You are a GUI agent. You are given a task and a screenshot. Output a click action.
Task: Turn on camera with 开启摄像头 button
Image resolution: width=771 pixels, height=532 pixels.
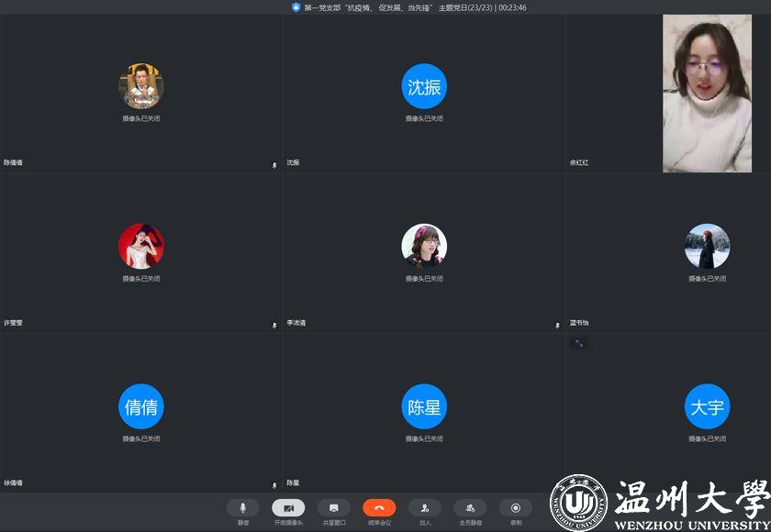pos(288,508)
